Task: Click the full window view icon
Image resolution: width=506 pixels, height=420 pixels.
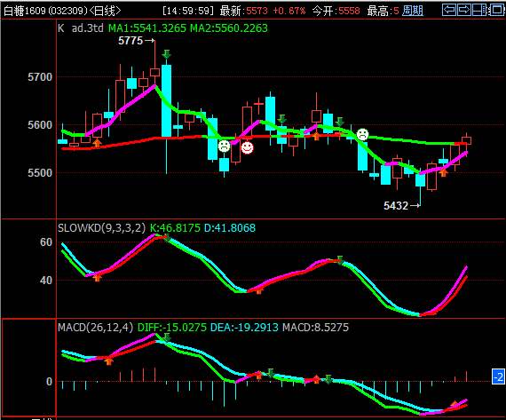Action: tap(496, 10)
